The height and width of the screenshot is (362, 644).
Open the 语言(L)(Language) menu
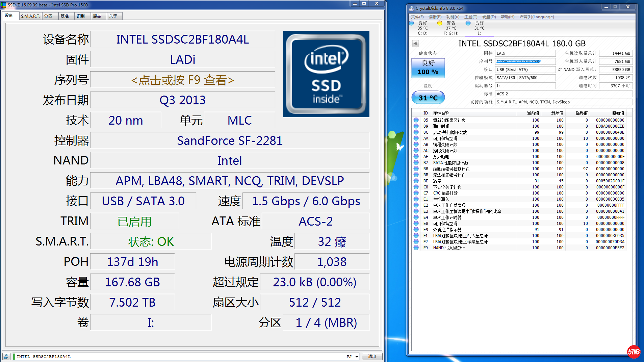[x=536, y=17]
